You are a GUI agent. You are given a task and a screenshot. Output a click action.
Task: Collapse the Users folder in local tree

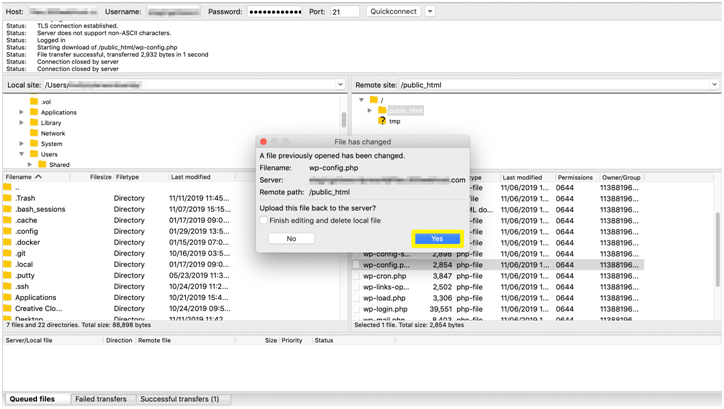22,155
